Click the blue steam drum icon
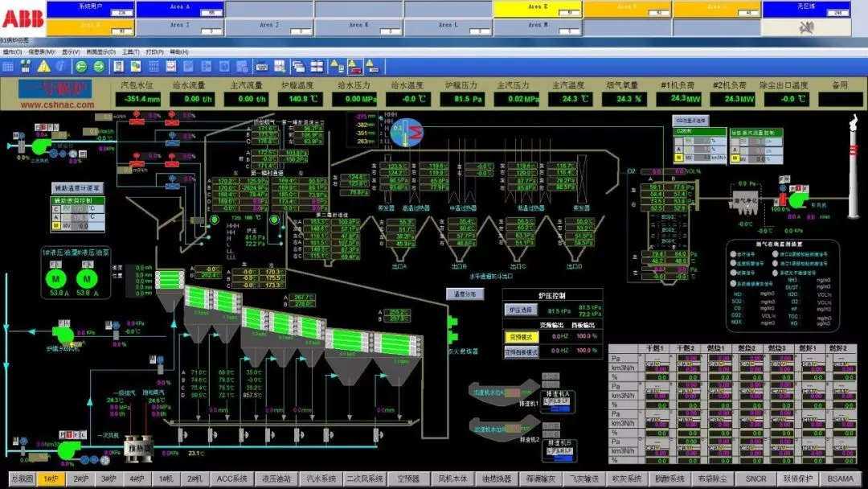Image resolution: width=868 pixels, height=489 pixels. [407, 133]
